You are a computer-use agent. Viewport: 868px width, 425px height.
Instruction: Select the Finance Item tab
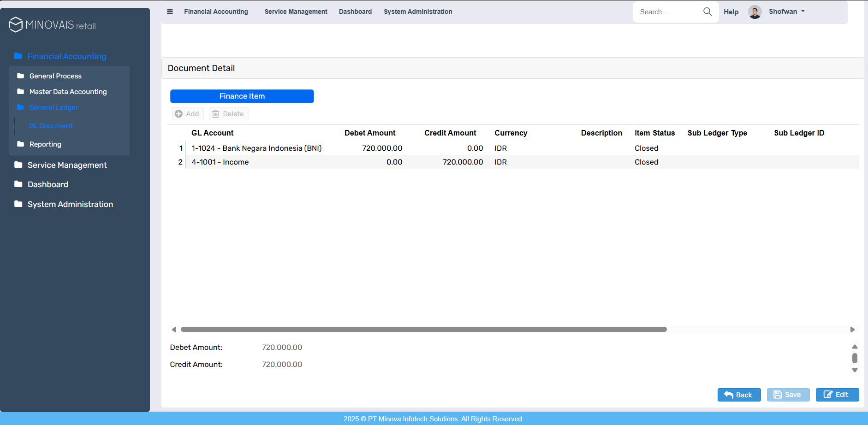(x=242, y=96)
